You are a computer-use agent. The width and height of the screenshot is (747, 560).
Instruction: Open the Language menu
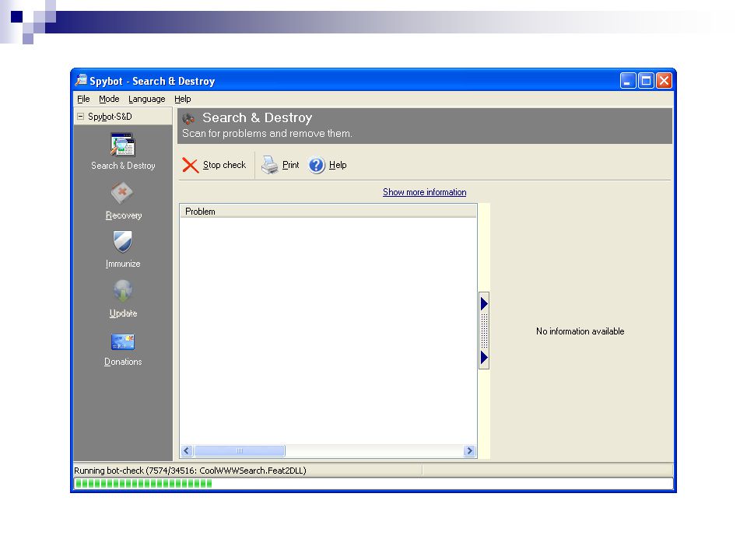147,99
